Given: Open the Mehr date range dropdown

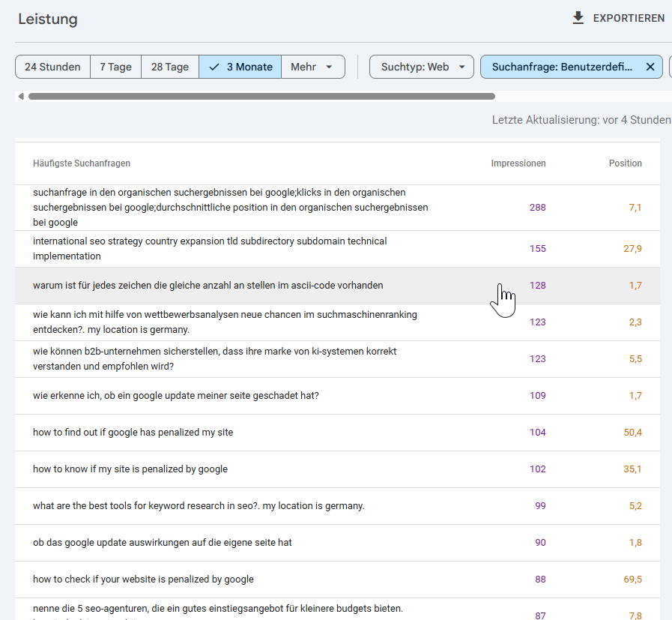Looking at the screenshot, I should (x=313, y=67).
